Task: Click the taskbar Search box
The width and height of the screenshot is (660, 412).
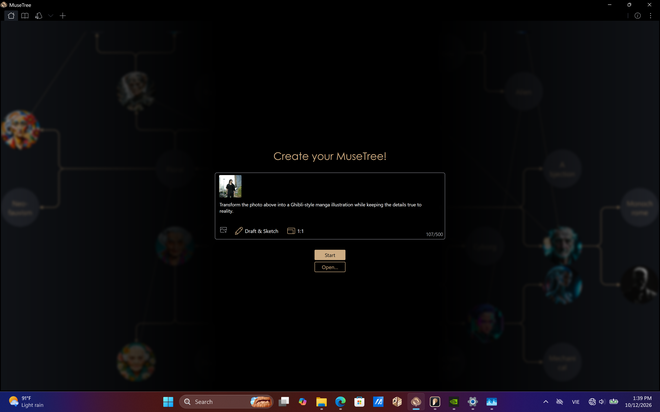Action: [x=226, y=401]
